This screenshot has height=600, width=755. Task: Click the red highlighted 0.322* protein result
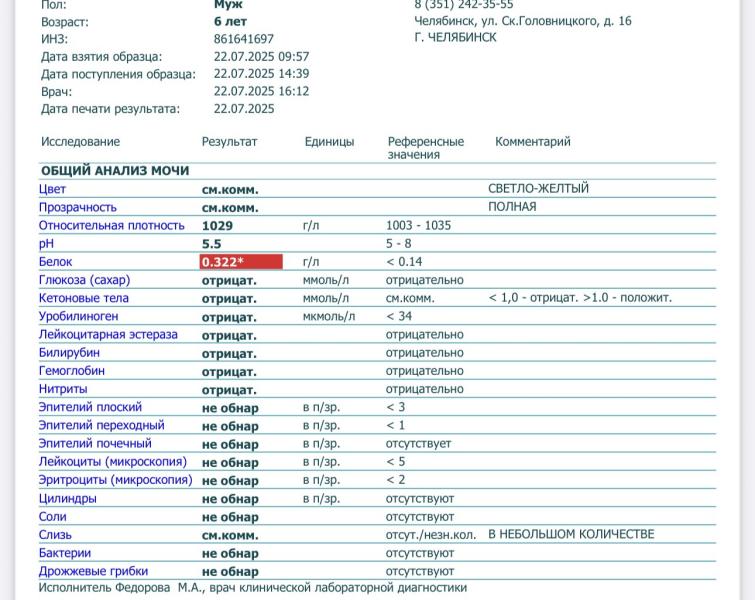click(x=240, y=262)
